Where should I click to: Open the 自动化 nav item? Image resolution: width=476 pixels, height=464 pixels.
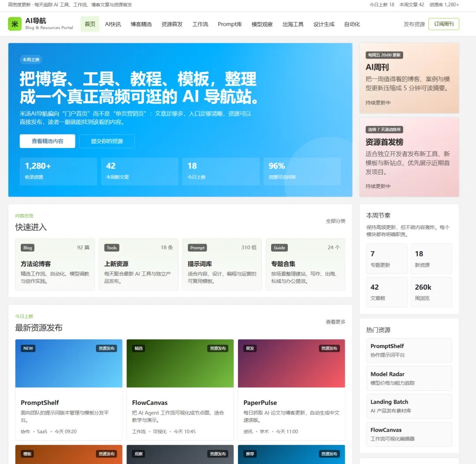(x=352, y=24)
